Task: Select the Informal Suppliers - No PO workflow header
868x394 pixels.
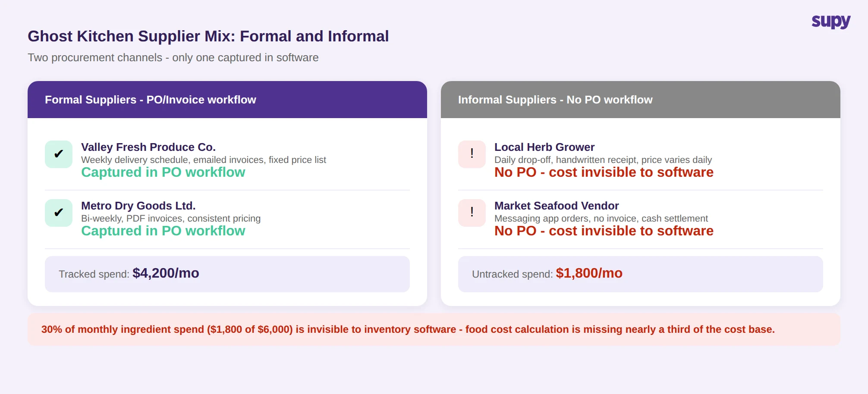Action: (x=641, y=100)
